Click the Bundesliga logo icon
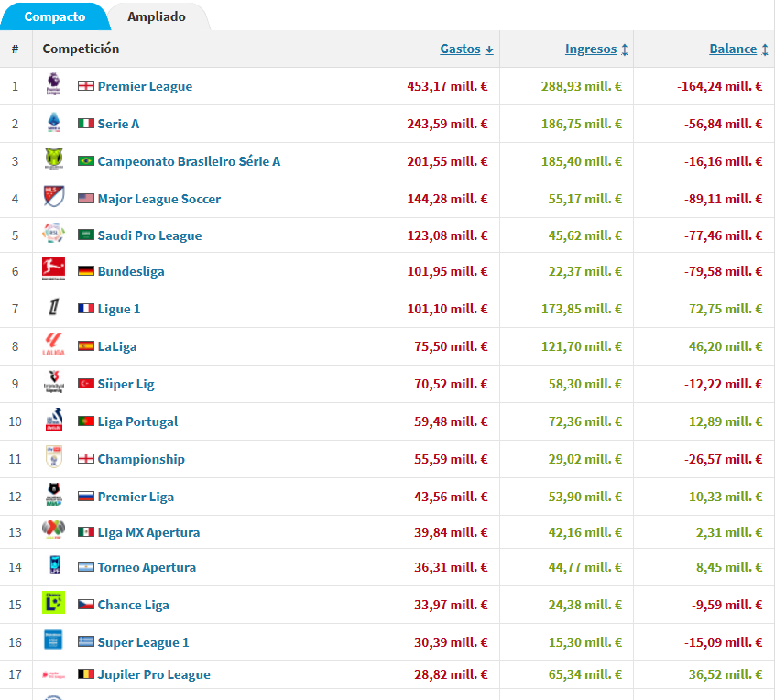Image resolution: width=775 pixels, height=700 pixels. [x=53, y=269]
